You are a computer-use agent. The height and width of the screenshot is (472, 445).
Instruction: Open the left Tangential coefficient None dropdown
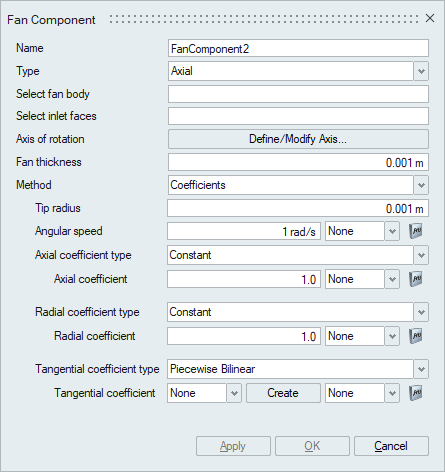[x=234, y=393]
